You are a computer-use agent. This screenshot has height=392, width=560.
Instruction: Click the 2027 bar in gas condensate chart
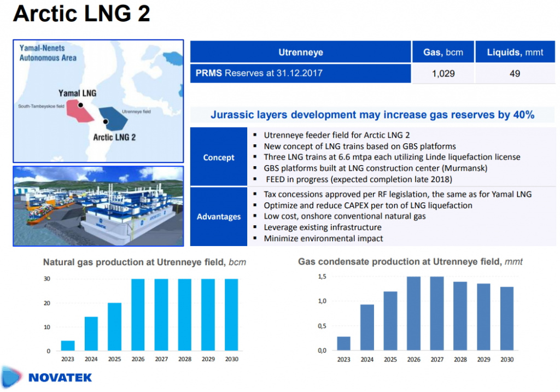point(437,313)
